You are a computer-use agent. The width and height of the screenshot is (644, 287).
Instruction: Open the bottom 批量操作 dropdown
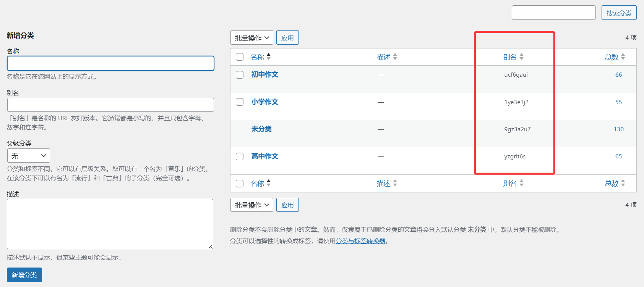252,205
